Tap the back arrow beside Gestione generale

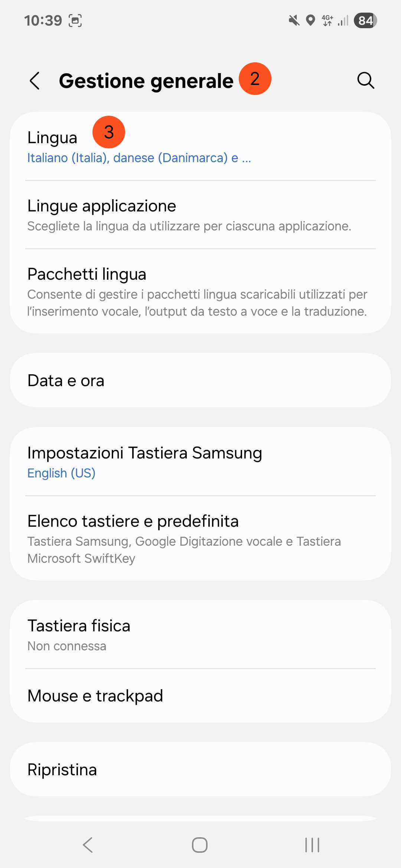(35, 81)
